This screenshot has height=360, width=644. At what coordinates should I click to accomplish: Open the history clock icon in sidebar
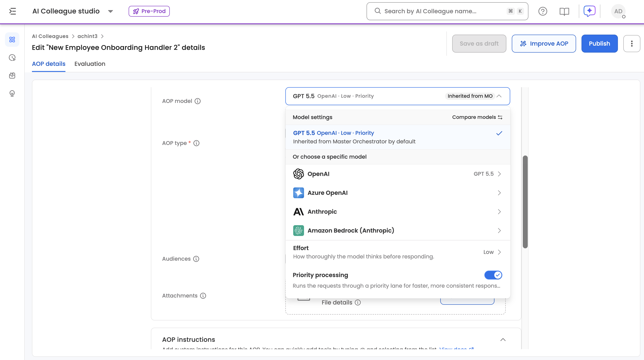(12, 58)
